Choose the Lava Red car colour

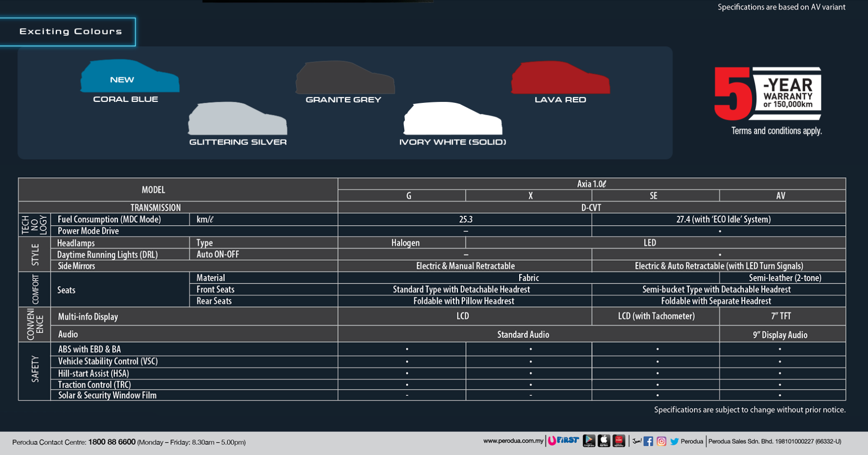tap(560, 78)
